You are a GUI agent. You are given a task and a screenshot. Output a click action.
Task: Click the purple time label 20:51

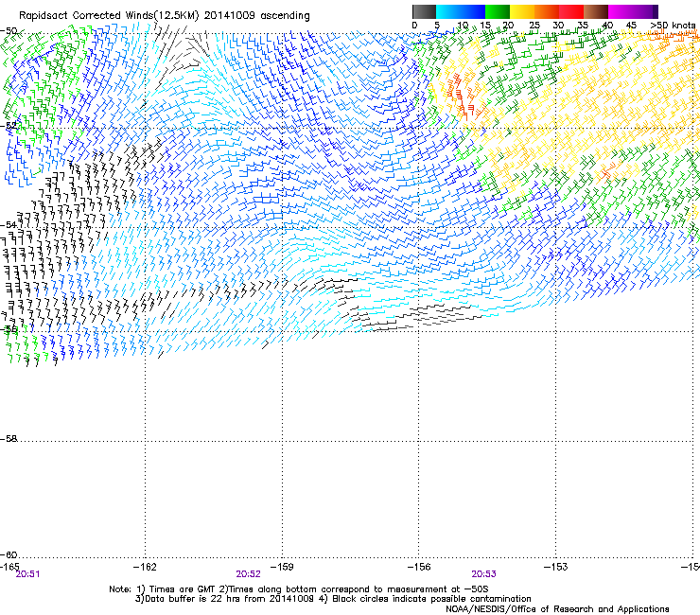tap(27, 574)
